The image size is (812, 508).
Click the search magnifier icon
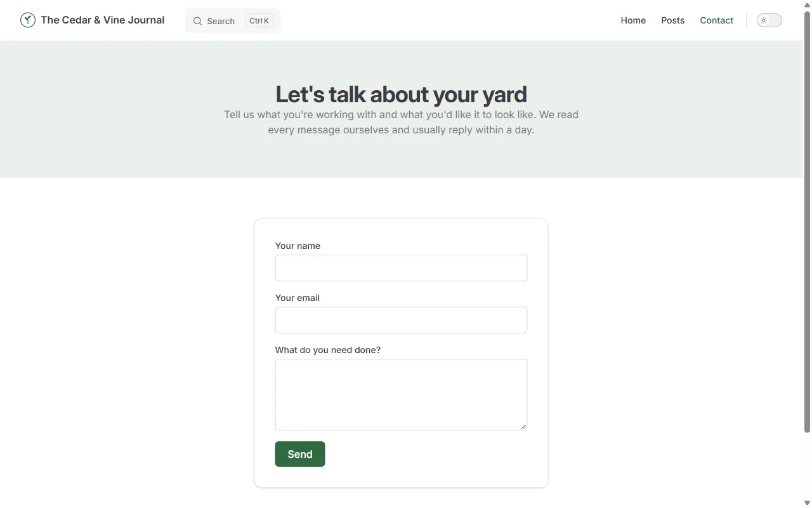[x=197, y=21]
